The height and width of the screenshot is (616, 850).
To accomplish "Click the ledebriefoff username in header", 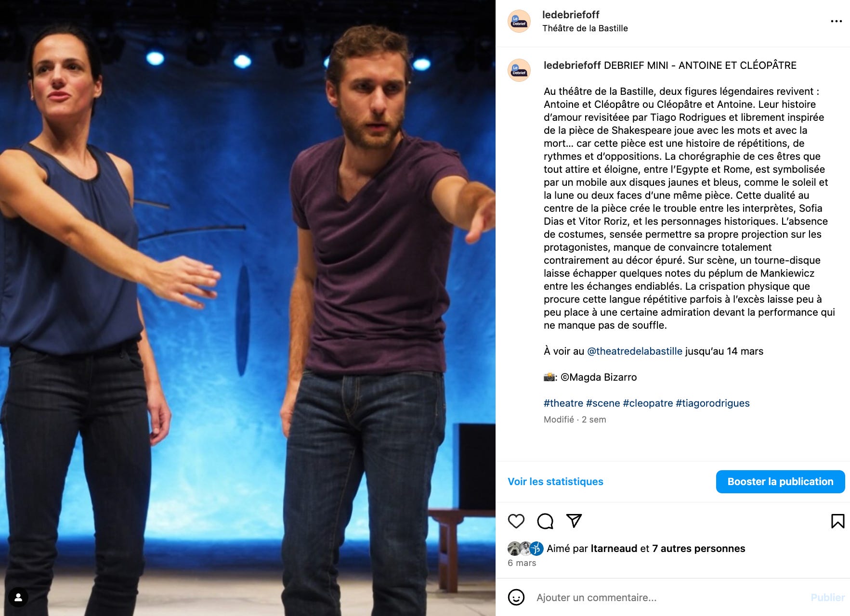I will click(x=571, y=15).
